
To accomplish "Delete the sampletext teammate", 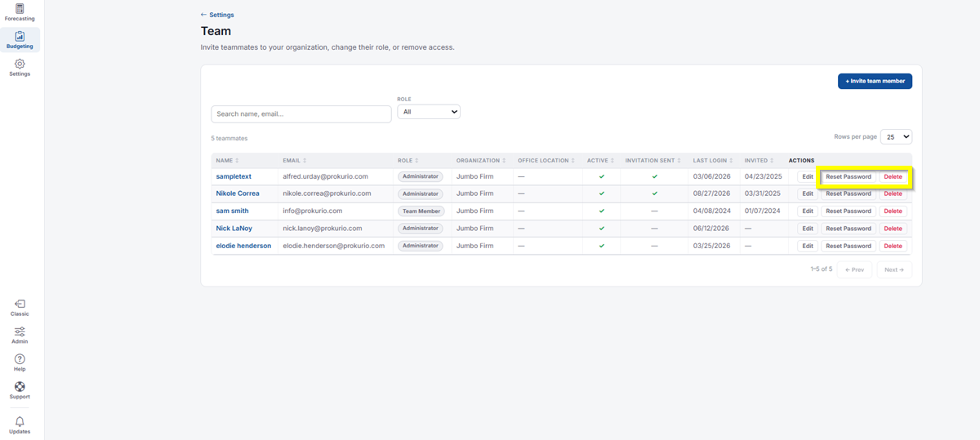I will pos(893,176).
